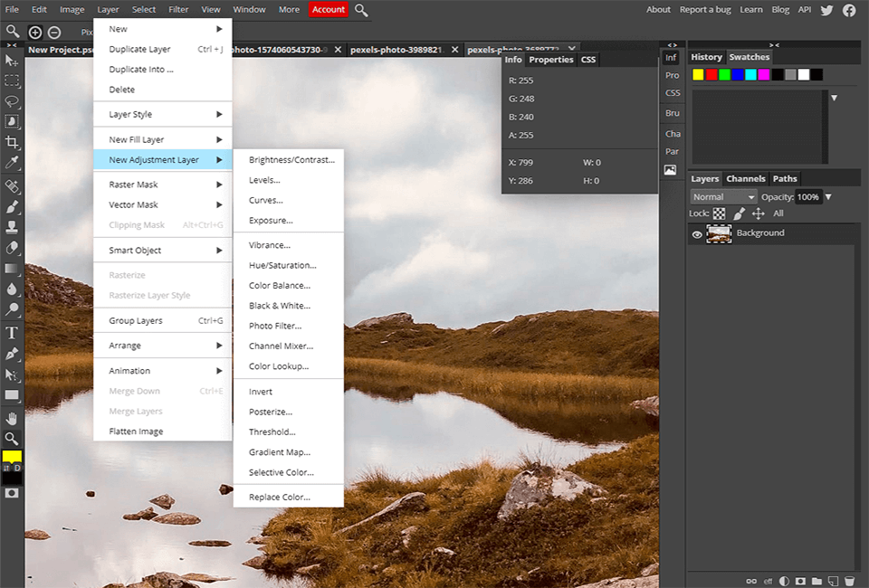Click the Background layer thumbnail
Screen dimensions: 869x588
click(x=719, y=232)
